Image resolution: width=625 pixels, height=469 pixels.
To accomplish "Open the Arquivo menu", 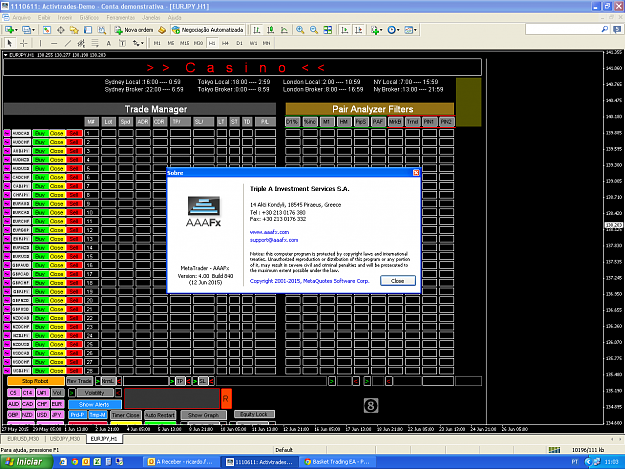I will pyautogui.click(x=21, y=18).
